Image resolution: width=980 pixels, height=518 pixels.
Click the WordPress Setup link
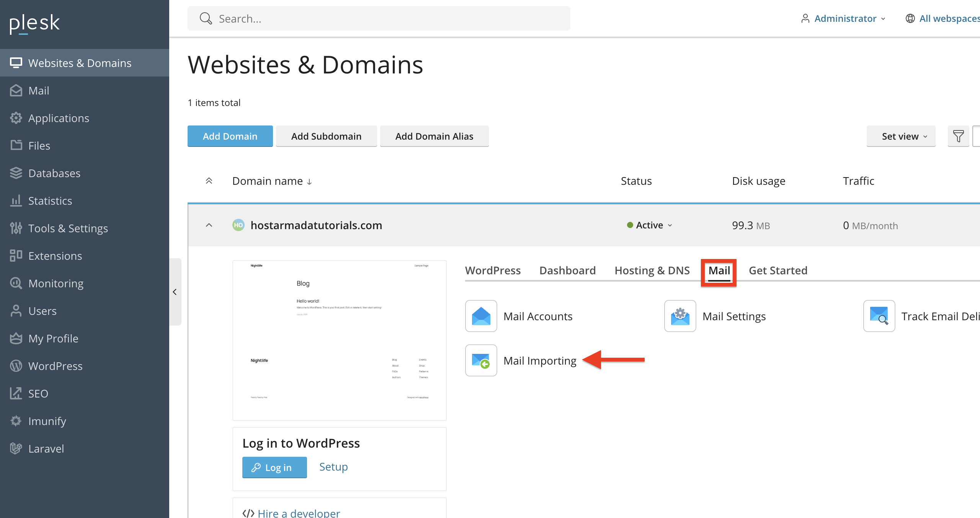[x=333, y=467]
